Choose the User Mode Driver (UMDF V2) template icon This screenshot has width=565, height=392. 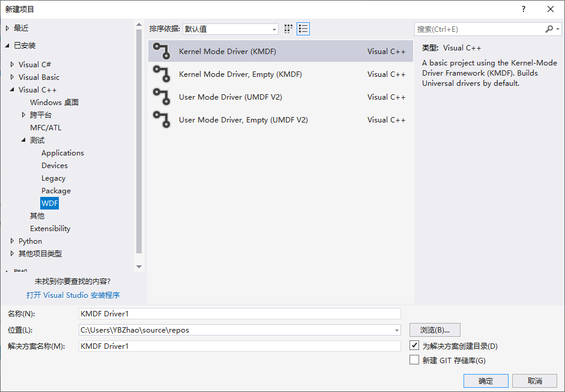162,97
